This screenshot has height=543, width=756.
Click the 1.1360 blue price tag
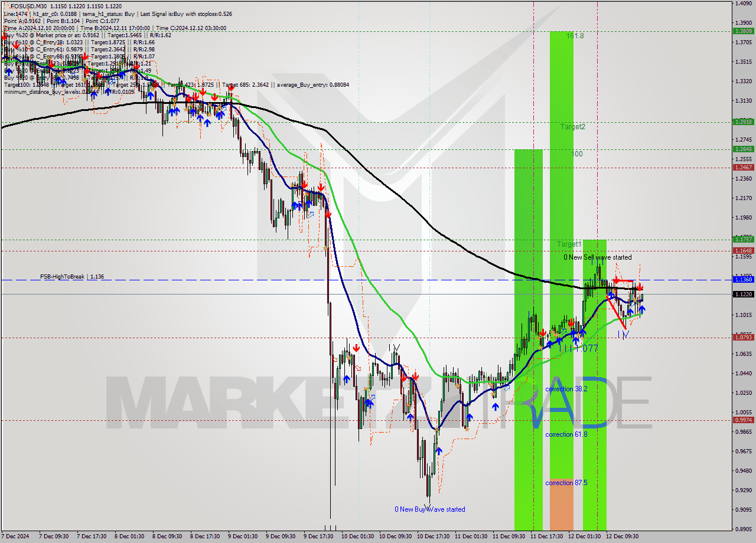click(743, 280)
